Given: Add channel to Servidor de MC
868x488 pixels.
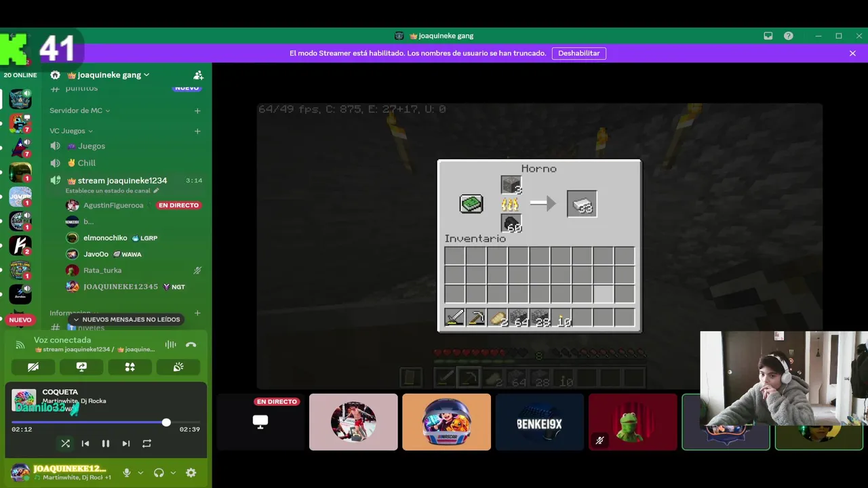Looking at the screenshot, I should [197, 110].
